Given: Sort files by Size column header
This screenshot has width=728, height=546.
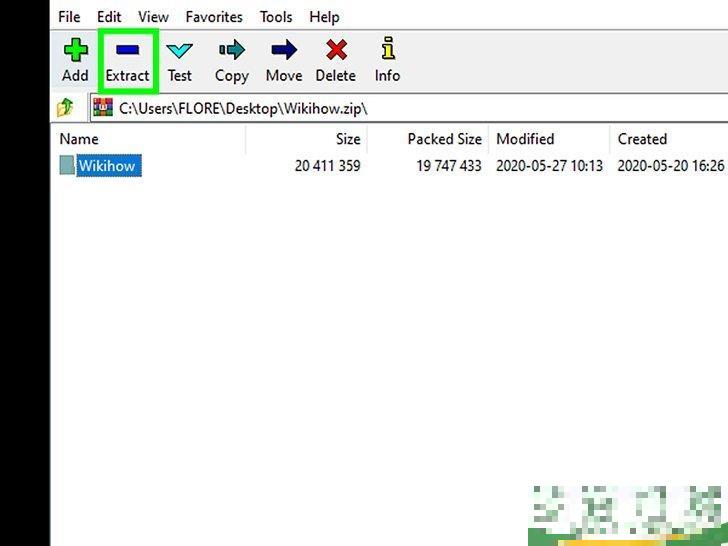Looking at the screenshot, I should click(x=347, y=139).
